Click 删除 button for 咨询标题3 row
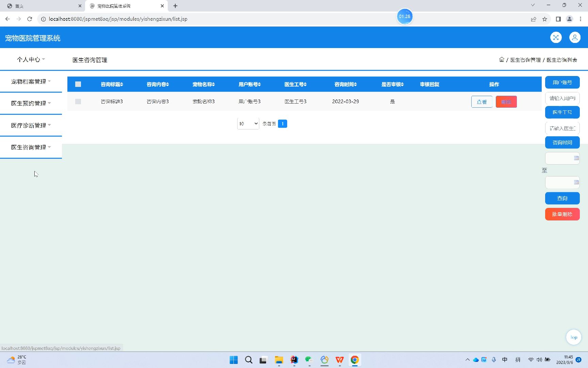This screenshot has width=588, height=368. point(506,102)
